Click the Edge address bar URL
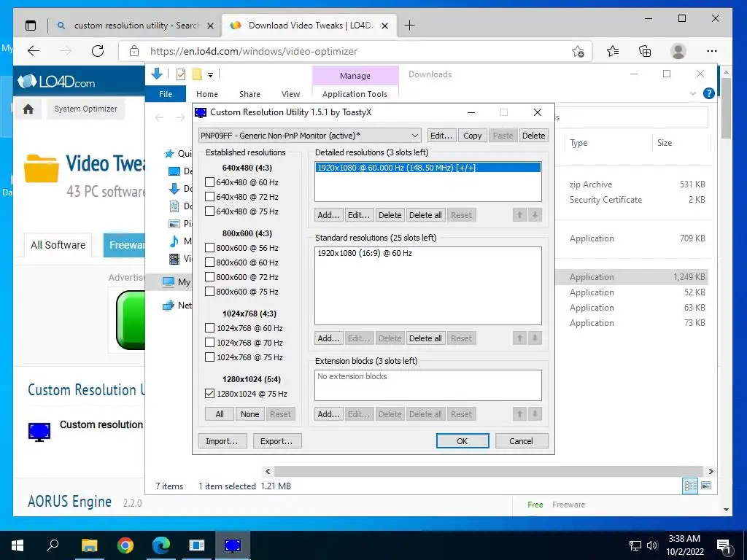 (x=253, y=52)
